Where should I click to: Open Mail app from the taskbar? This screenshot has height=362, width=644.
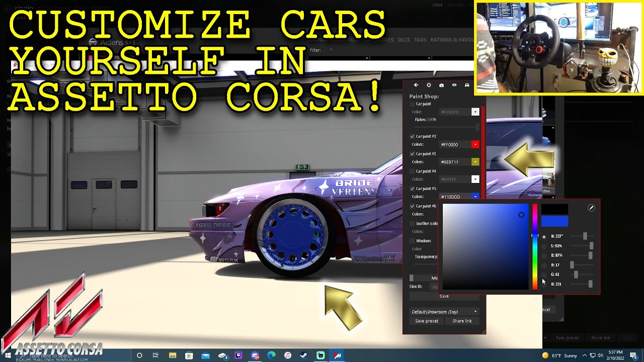(x=205, y=355)
